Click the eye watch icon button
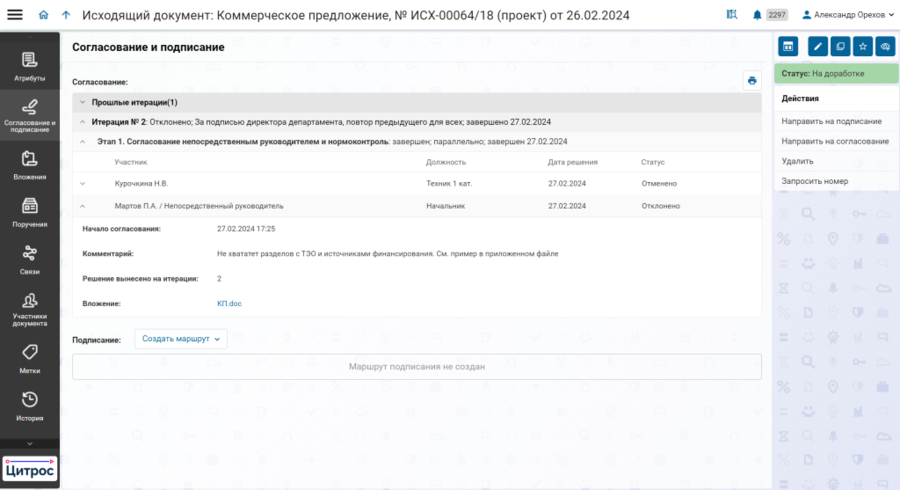The image size is (900, 490). (884, 46)
